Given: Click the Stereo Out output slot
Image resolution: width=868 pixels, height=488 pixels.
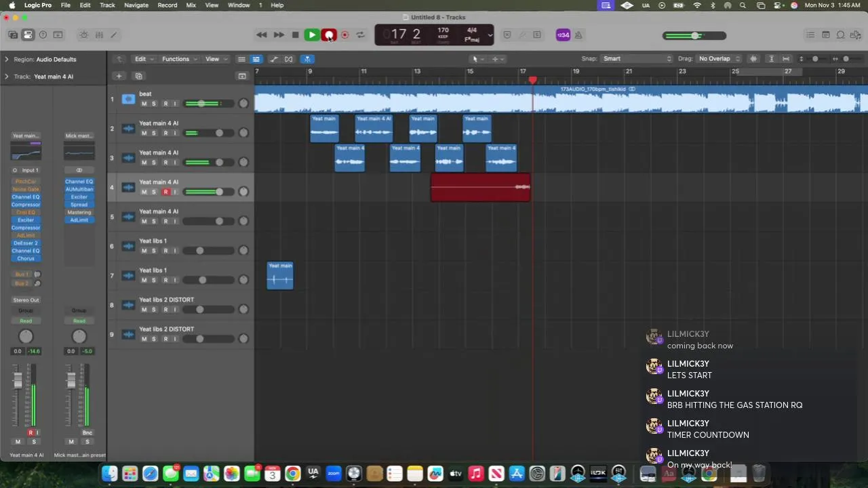Looking at the screenshot, I should point(26,300).
